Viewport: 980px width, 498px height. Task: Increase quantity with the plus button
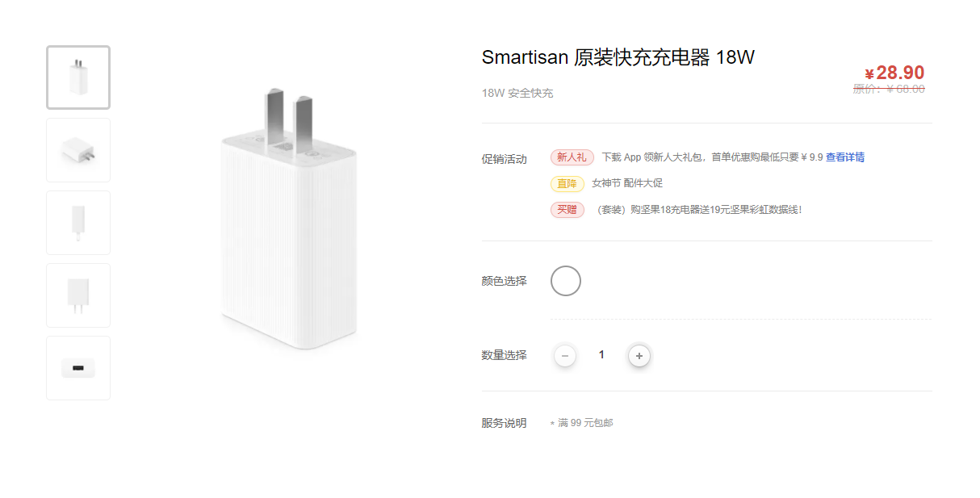tap(639, 355)
